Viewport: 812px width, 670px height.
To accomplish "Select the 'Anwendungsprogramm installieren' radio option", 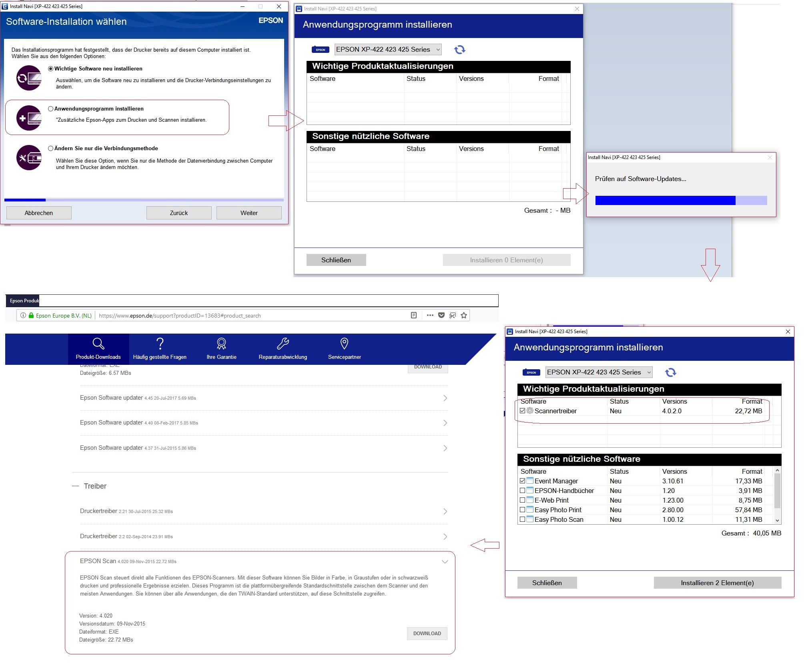I will pyautogui.click(x=51, y=109).
